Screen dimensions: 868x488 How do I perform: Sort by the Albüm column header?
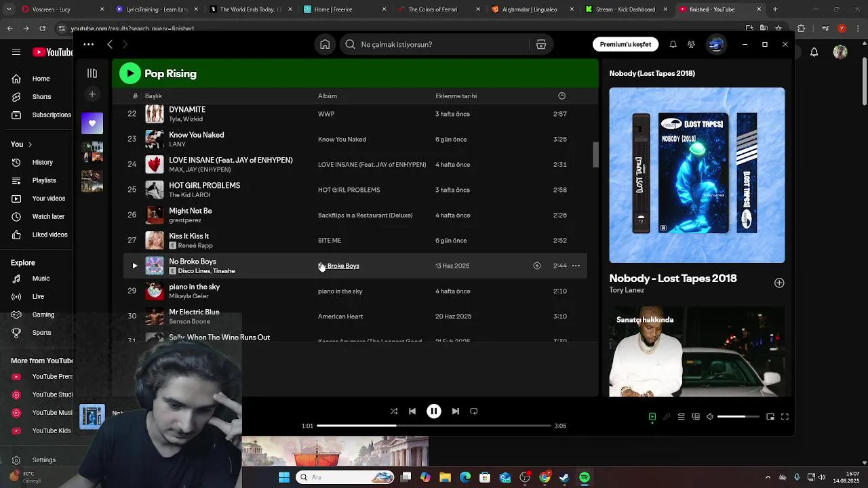(328, 96)
